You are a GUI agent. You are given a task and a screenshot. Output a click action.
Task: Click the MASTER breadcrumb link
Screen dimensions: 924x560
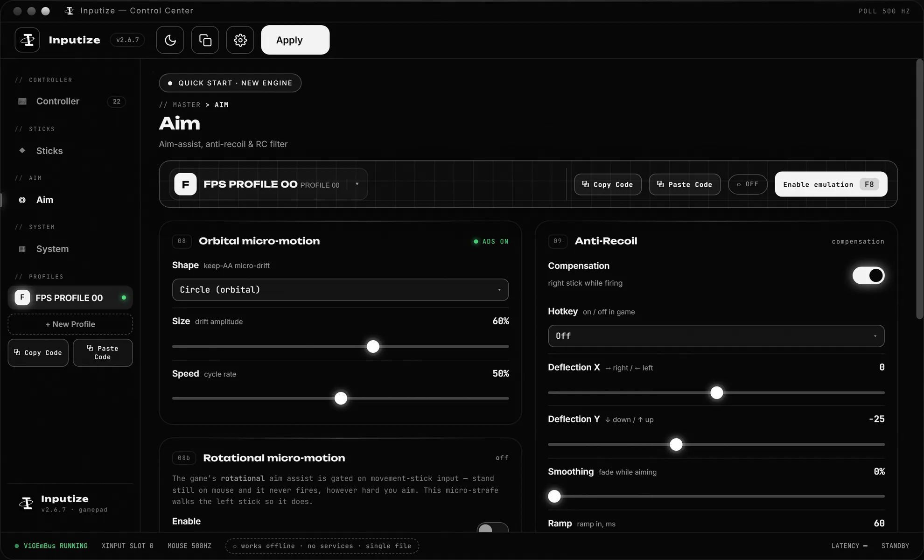186,105
